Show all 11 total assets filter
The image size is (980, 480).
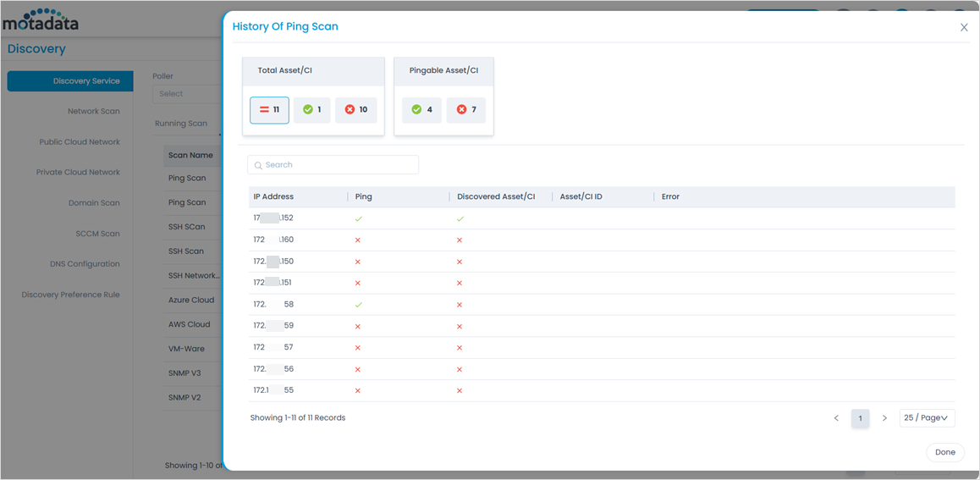pos(269,110)
